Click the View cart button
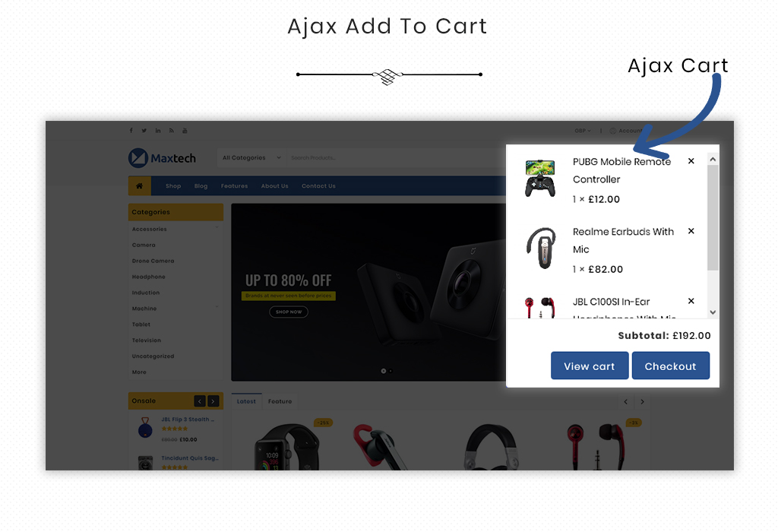Screen dimensions: 778x532 point(590,366)
